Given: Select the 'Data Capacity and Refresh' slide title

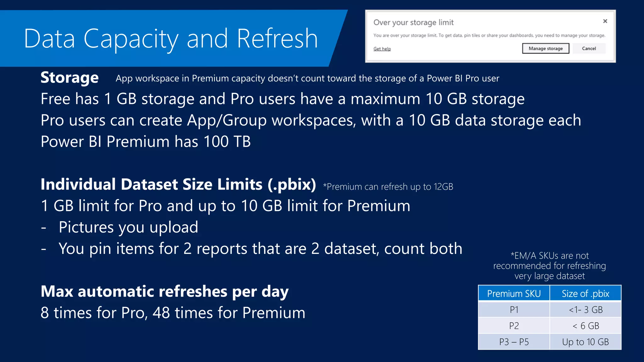Looking at the screenshot, I should pos(171,39).
